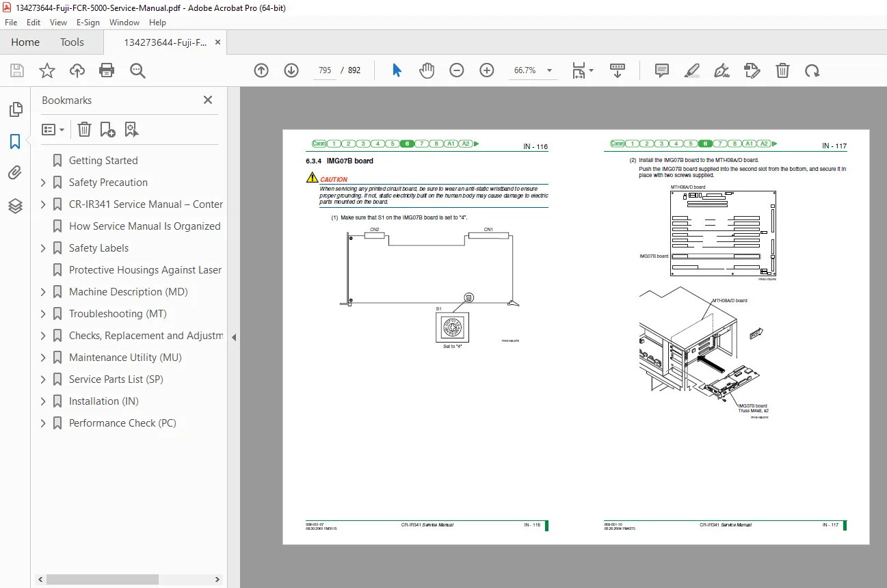887x588 pixels.
Task: Switch to the Home tab
Action: (x=25, y=42)
